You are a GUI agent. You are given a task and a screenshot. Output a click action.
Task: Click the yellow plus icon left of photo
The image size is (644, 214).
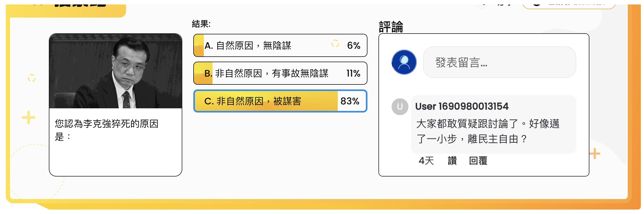pos(28,117)
